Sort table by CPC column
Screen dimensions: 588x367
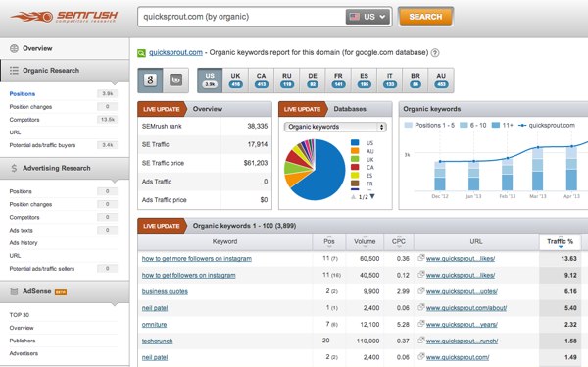tap(399, 241)
